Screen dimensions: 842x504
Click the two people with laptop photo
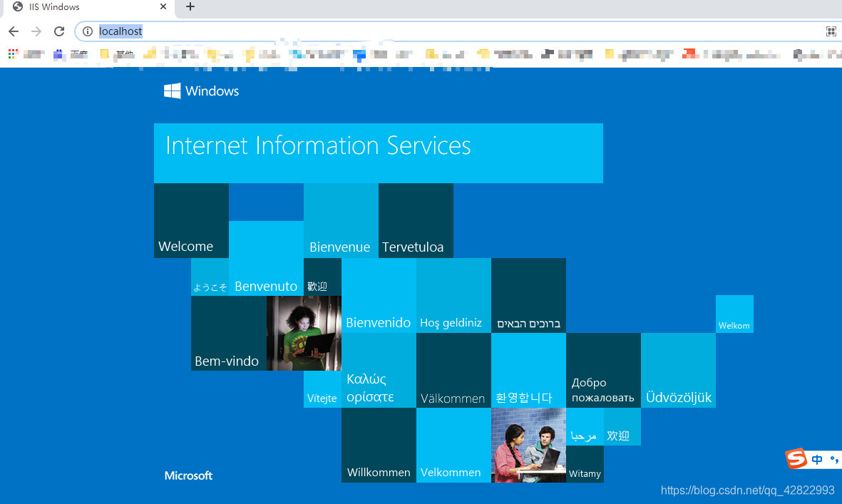pyautogui.click(x=528, y=445)
